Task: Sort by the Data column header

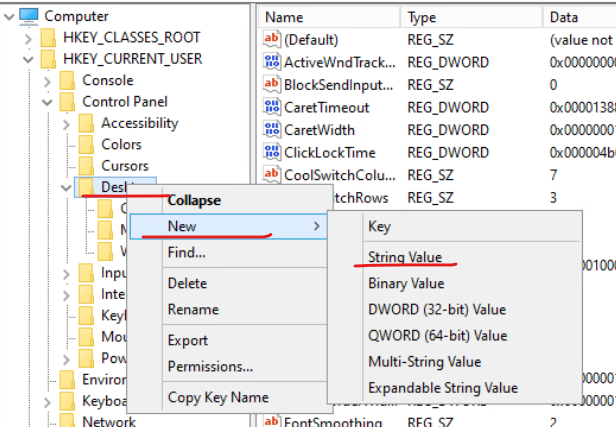Action: pos(580,17)
